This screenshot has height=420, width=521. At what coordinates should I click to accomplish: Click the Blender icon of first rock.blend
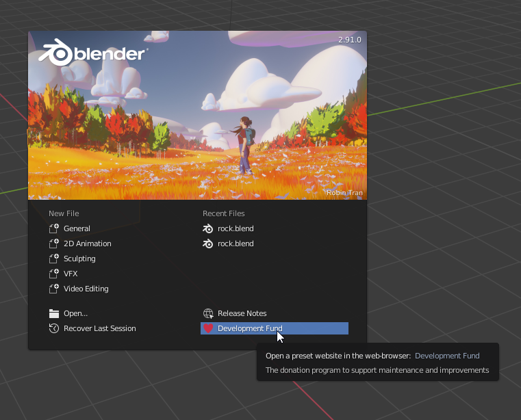pos(208,228)
